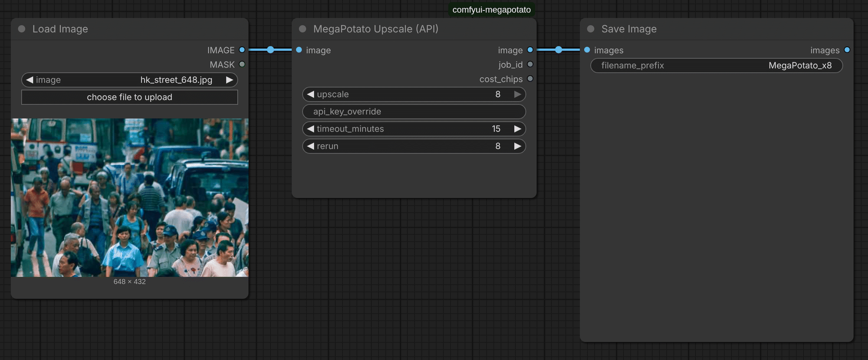Decrease the rerun value with left arrow
This screenshot has width=868, height=360.
[310, 146]
